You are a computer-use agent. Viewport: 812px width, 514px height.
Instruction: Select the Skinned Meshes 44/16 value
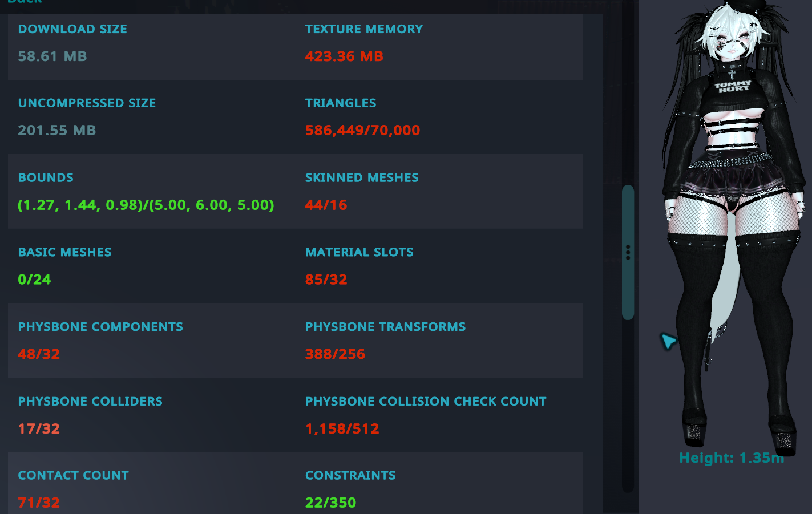pos(326,205)
